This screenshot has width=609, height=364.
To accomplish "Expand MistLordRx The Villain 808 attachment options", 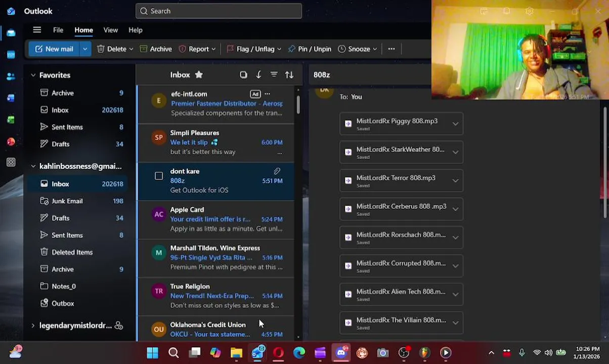I will (x=455, y=323).
